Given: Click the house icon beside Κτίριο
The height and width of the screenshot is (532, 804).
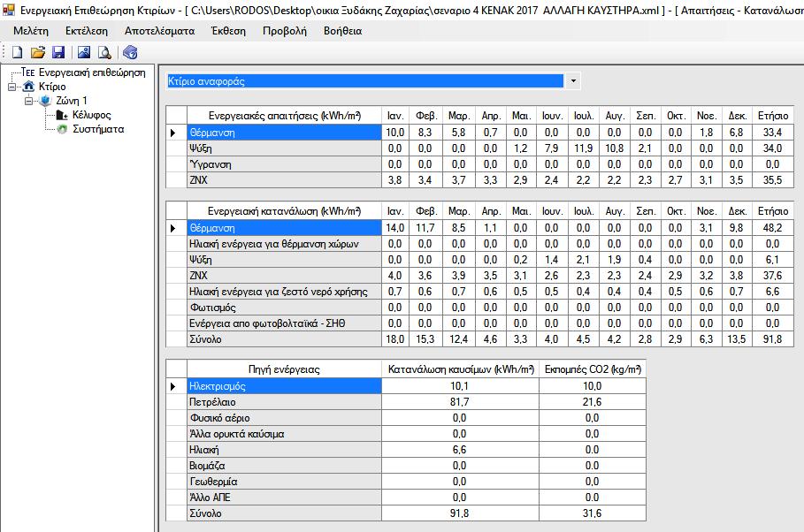Looking at the screenshot, I should 28,86.
